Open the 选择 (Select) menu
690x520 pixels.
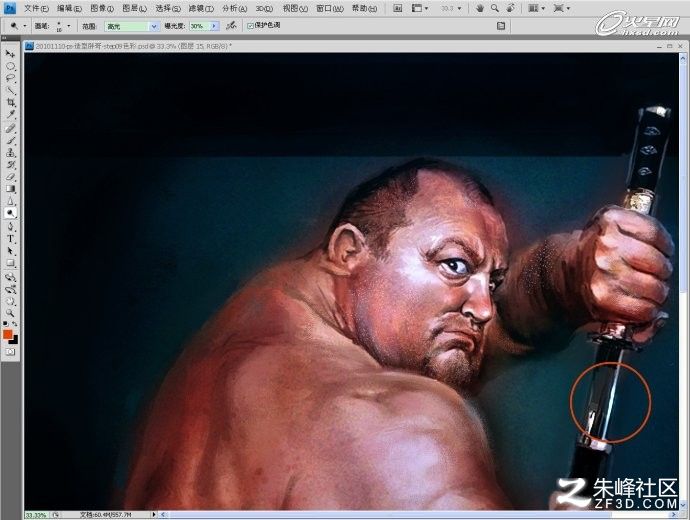(168, 8)
